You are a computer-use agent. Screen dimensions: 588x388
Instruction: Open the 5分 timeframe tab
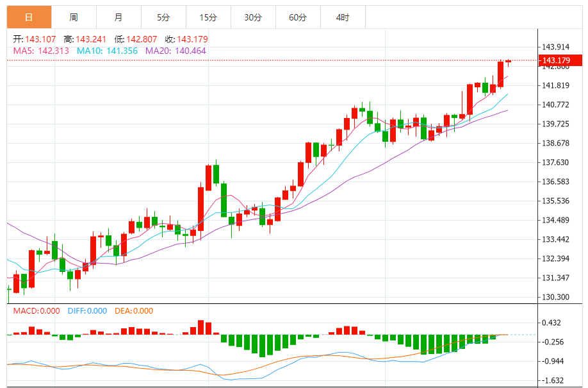click(x=163, y=17)
